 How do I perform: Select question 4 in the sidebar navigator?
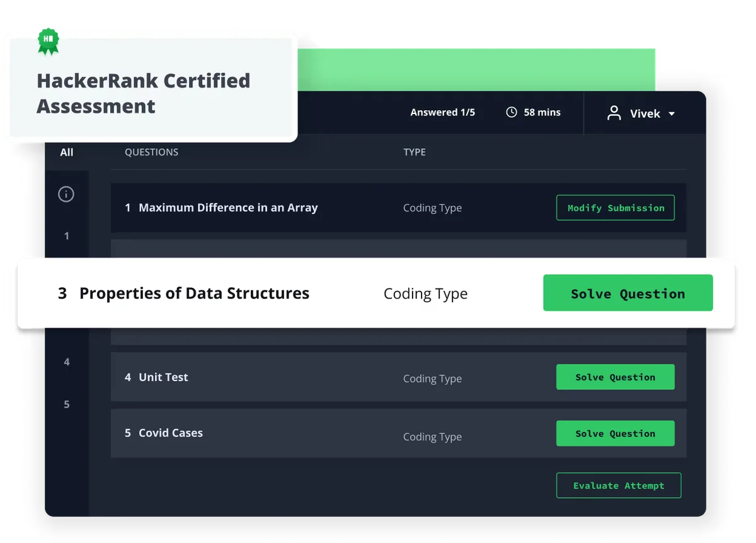pos(66,362)
